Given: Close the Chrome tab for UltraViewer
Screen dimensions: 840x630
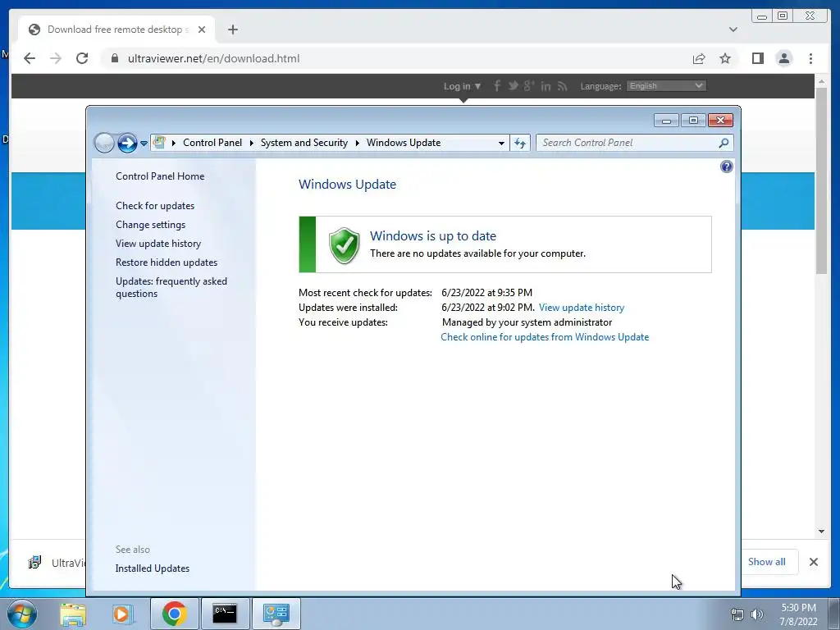Looking at the screenshot, I should coord(202,30).
